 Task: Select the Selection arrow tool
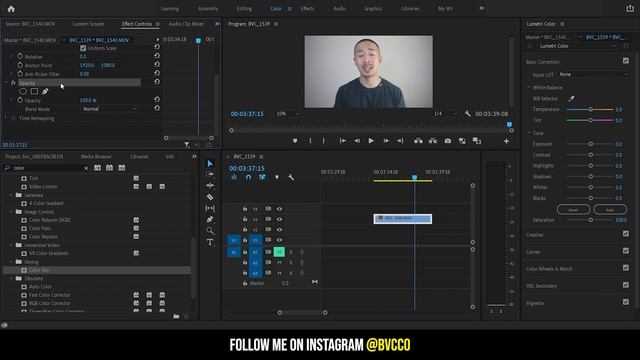(x=210, y=164)
